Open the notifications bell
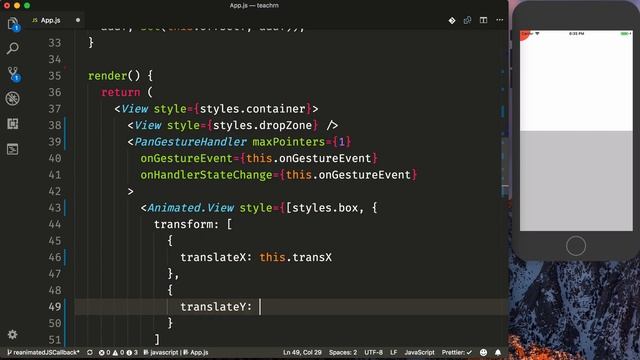Screen dimensions: 640x360 click(x=498, y=353)
